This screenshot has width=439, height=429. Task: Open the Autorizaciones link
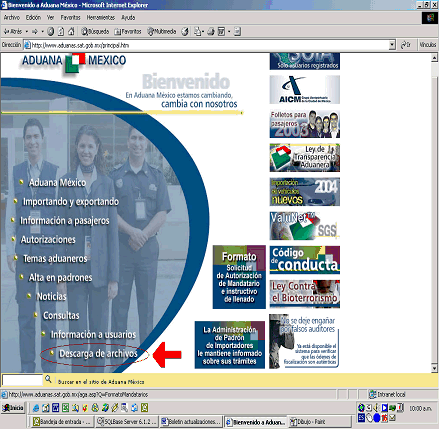(x=48, y=240)
